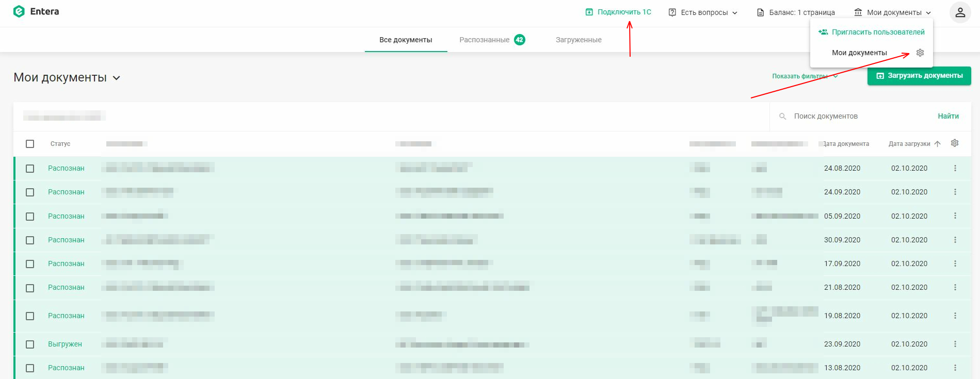Click Выгружен status text
Screen dimensions: 980x379
tap(65, 344)
